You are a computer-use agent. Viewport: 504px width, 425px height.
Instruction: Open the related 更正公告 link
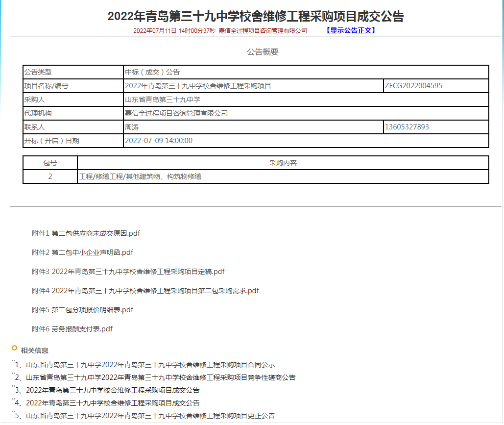point(150,416)
